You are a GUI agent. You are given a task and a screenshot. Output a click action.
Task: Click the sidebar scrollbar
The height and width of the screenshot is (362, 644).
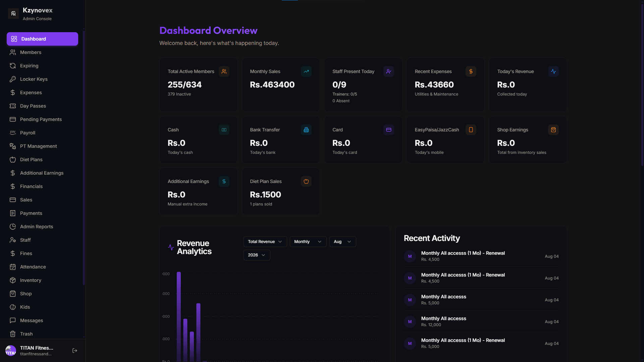(x=84, y=158)
